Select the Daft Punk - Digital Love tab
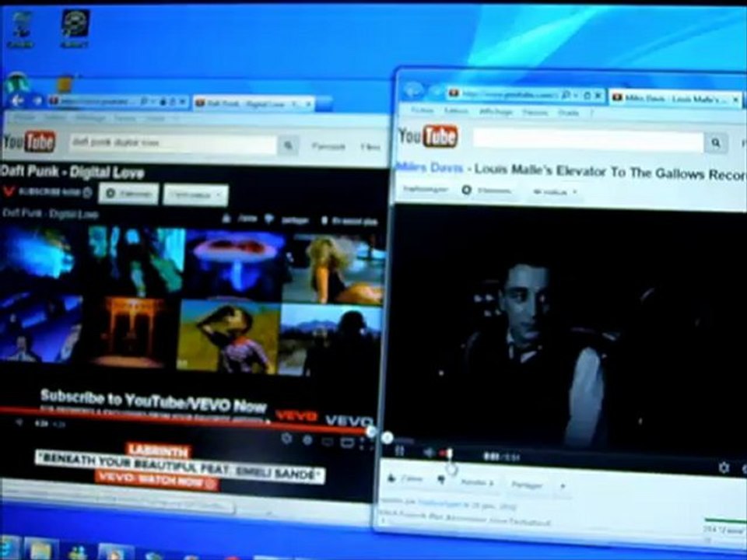Viewport: 747px width, 560px height. (x=254, y=103)
